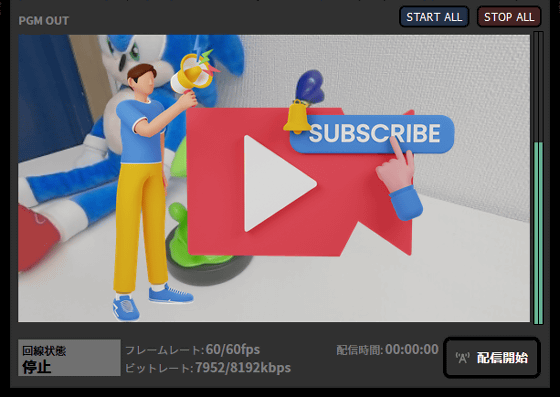
Task: Click the 回線状態 停止 status box
Action: (69, 357)
